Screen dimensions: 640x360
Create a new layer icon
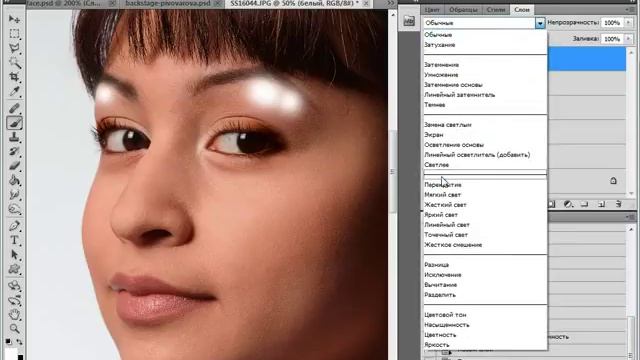tap(601, 204)
